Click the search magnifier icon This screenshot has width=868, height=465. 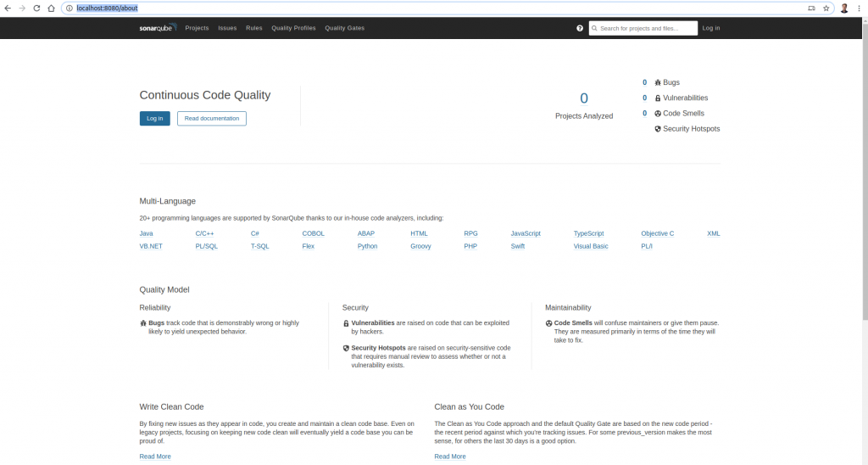594,28
